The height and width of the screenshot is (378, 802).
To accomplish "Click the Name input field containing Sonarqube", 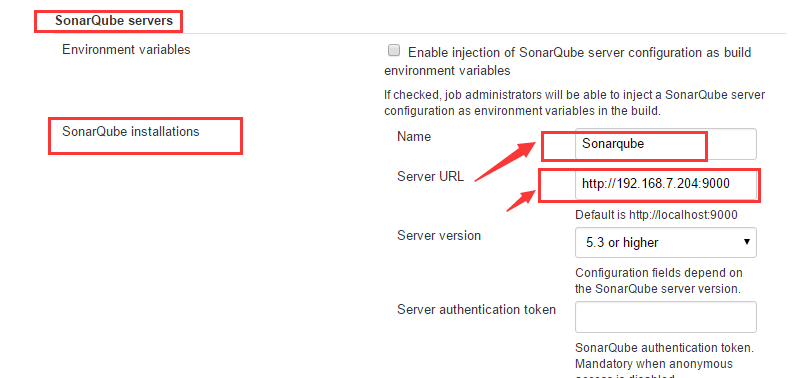I will point(665,144).
